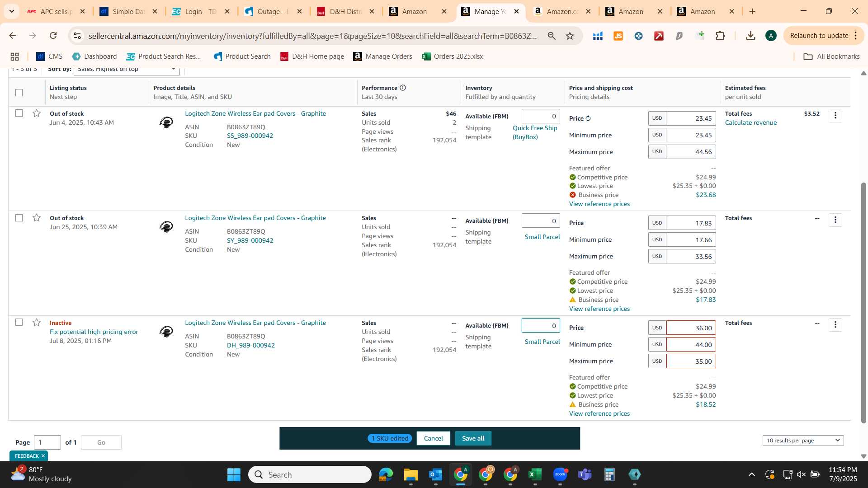Image resolution: width=868 pixels, height=488 pixels.
Task: Open Zoom from the taskbar
Action: pos(560,474)
